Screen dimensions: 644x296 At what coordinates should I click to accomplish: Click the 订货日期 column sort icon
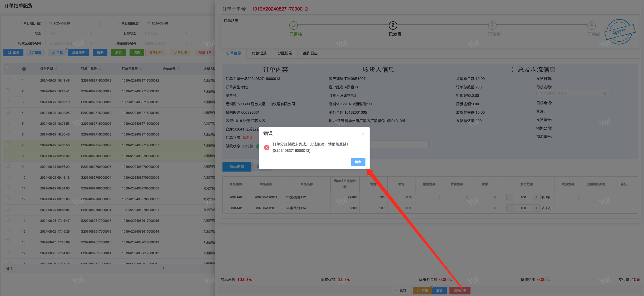coord(56,69)
